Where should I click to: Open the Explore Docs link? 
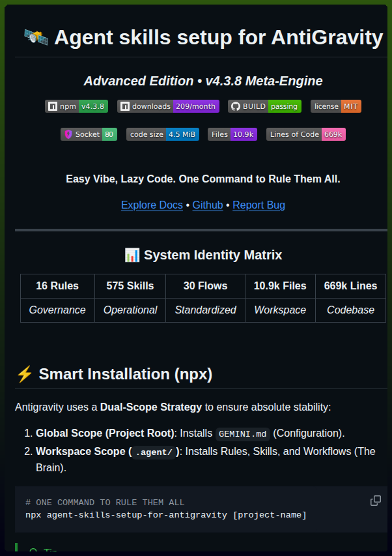[152, 205]
